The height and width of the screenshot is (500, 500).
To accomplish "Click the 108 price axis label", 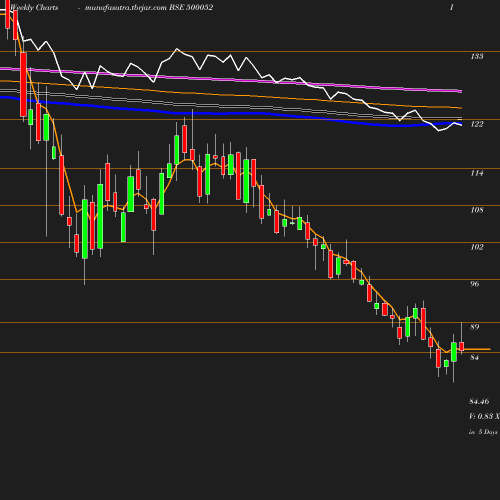I will 477,210.
